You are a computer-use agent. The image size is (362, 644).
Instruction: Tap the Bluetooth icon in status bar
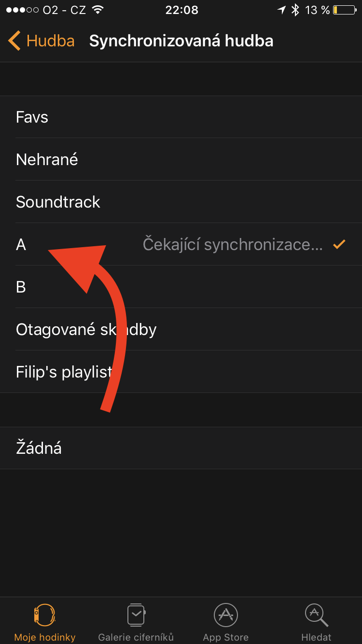pos(295,10)
